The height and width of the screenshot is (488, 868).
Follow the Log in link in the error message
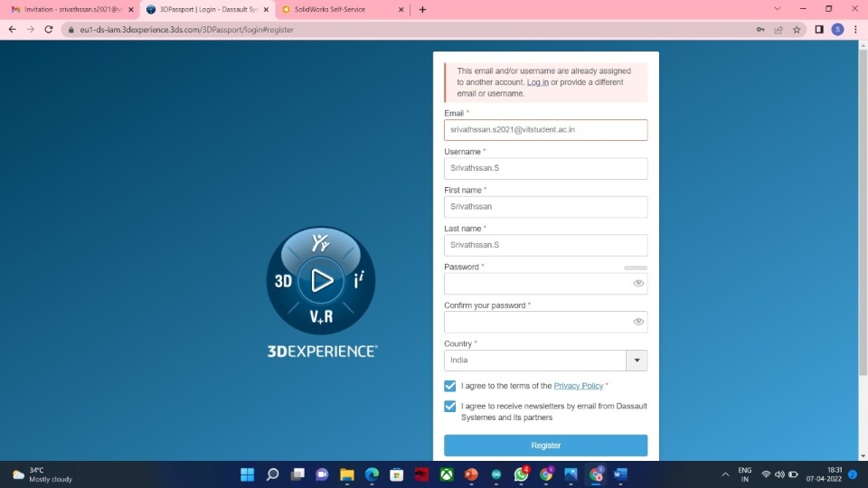(537, 82)
